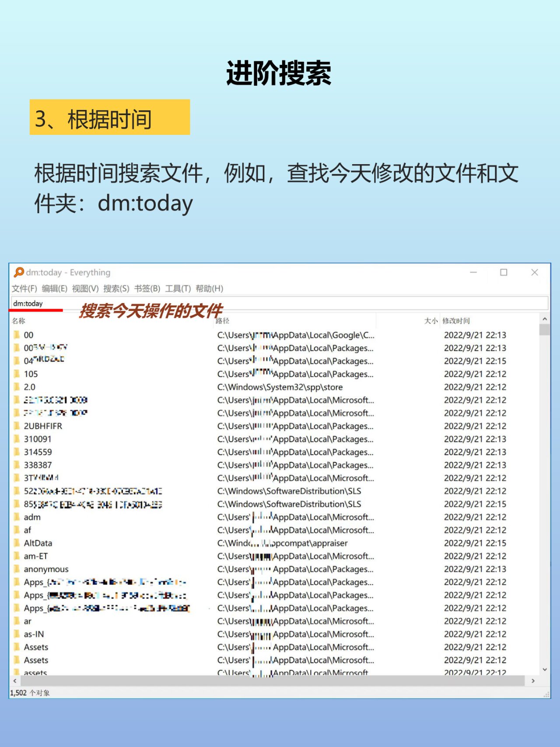Click the horizontal scrollbar right arrow
Viewport: 560px width, 747px height.
point(533,681)
